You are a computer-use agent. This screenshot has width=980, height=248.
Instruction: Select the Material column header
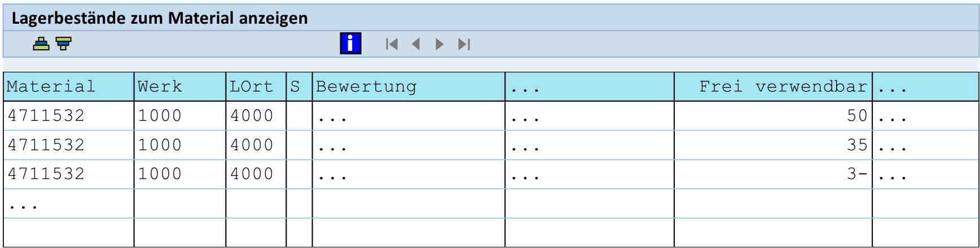click(x=69, y=87)
